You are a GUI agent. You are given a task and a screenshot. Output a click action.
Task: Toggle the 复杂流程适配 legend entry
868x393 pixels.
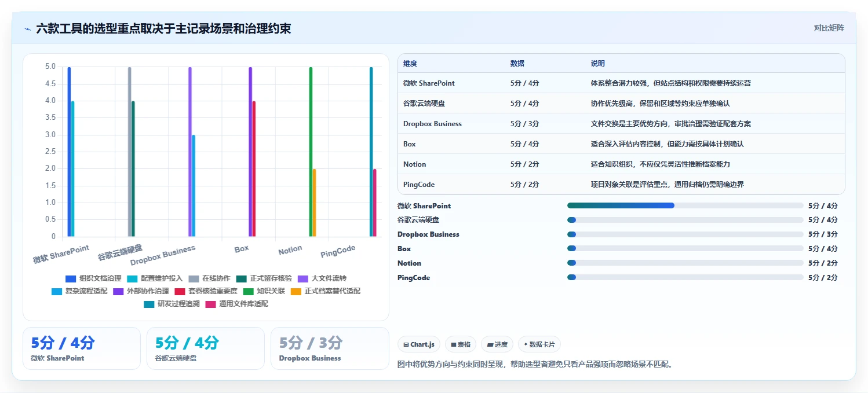(79, 291)
